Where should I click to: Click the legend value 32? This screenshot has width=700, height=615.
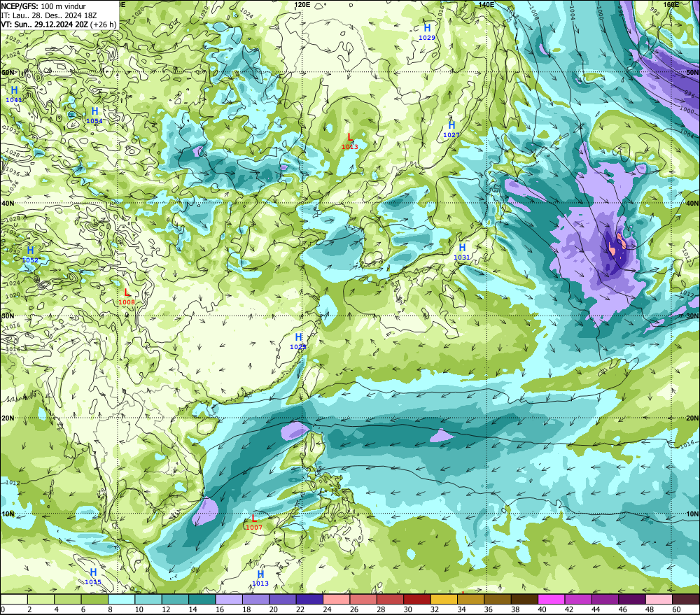435,609
